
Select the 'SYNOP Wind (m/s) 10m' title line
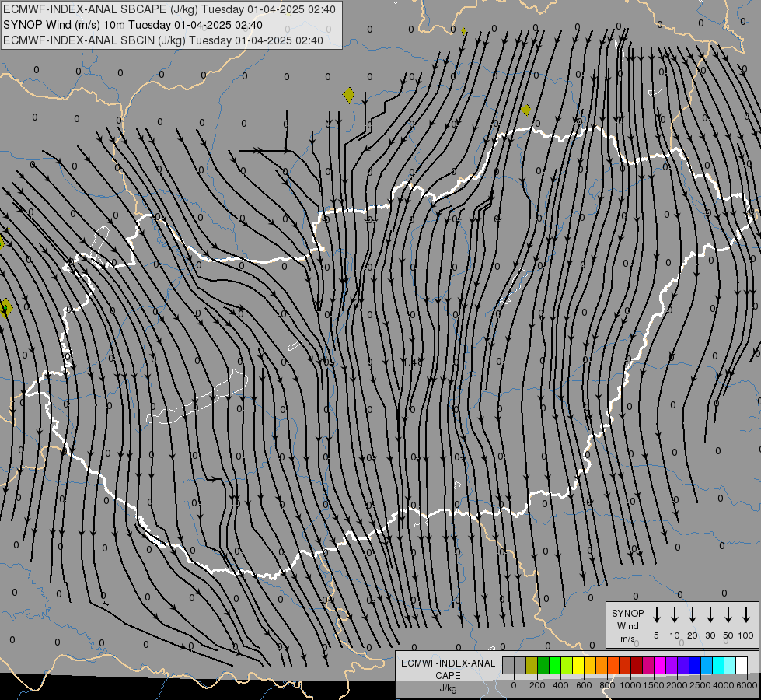point(133,25)
